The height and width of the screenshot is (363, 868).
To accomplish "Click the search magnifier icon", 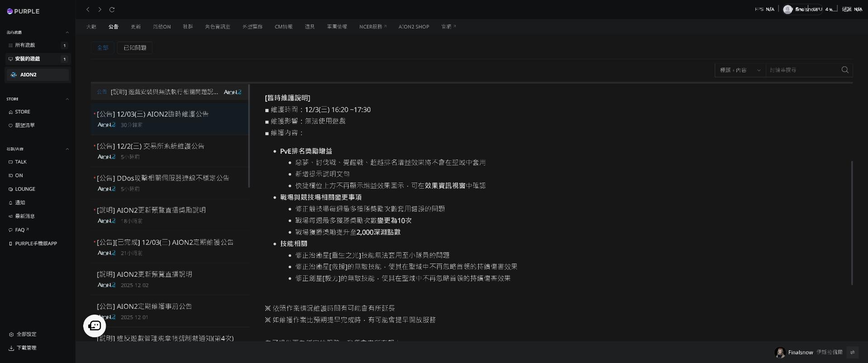I will (x=845, y=70).
